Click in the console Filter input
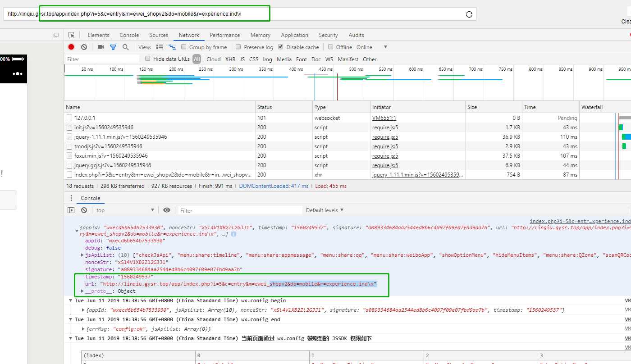 (240, 210)
